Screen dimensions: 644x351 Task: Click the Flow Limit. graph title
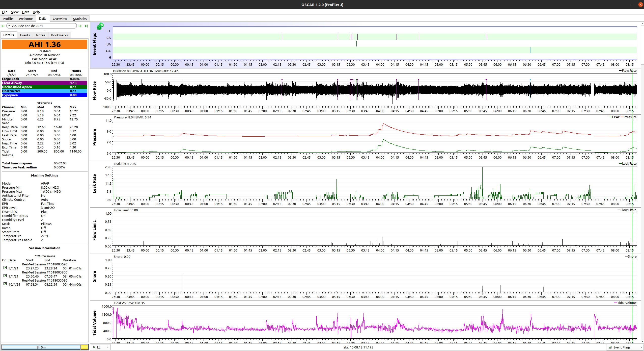pyautogui.click(x=95, y=230)
